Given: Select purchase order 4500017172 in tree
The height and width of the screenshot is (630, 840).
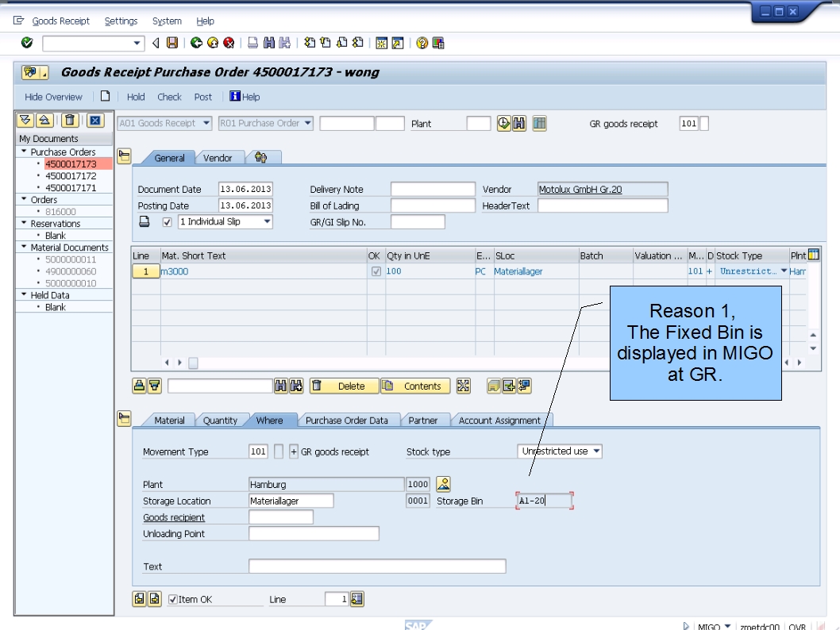Looking at the screenshot, I should (x=71, y=175).
